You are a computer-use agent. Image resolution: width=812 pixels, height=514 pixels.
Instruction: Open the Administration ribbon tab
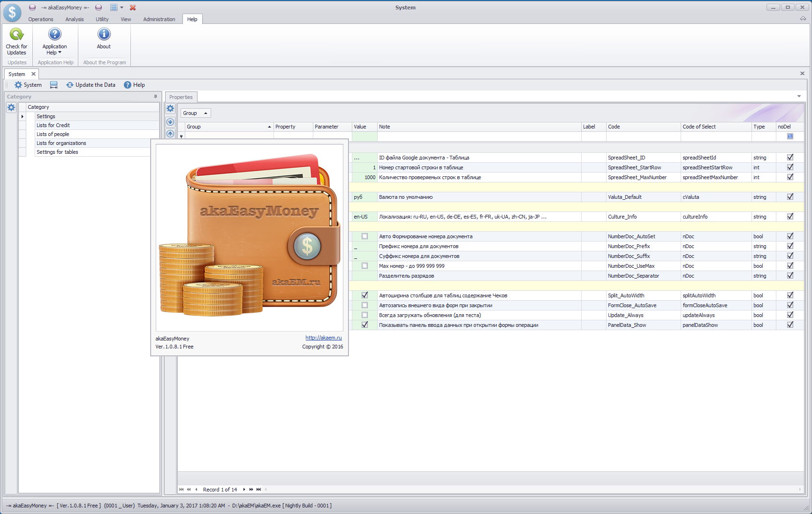[159, 19]
